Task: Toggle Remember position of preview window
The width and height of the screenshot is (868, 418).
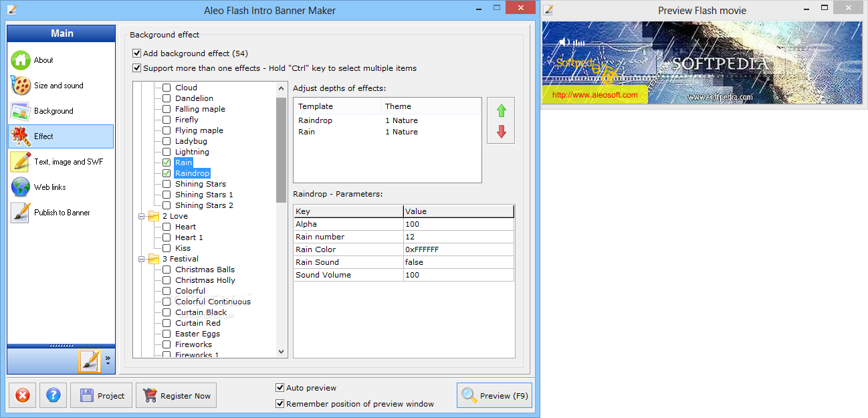Action: click(x=280, y=404)
